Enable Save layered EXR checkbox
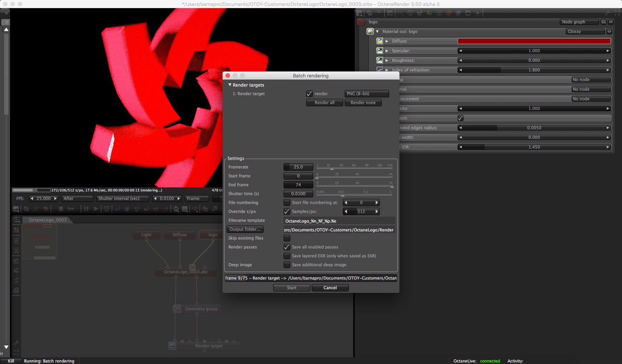The width and height of the screenshot is (622, 364). (x=287, y=256)
